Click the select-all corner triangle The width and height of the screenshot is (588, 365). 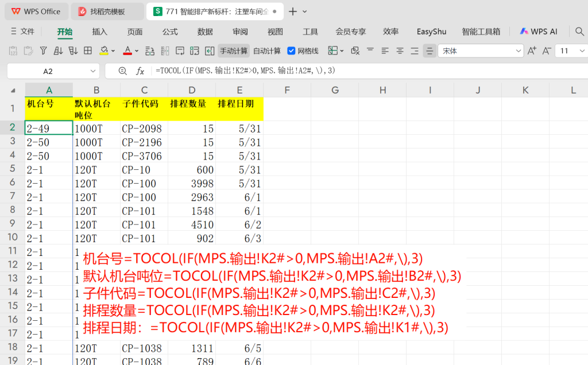point(13,90)
